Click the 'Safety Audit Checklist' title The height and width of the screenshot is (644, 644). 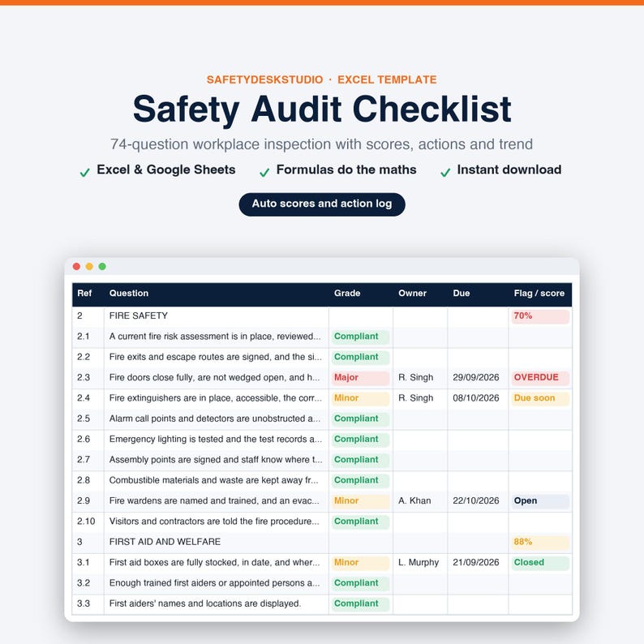[x=322, y=109]
